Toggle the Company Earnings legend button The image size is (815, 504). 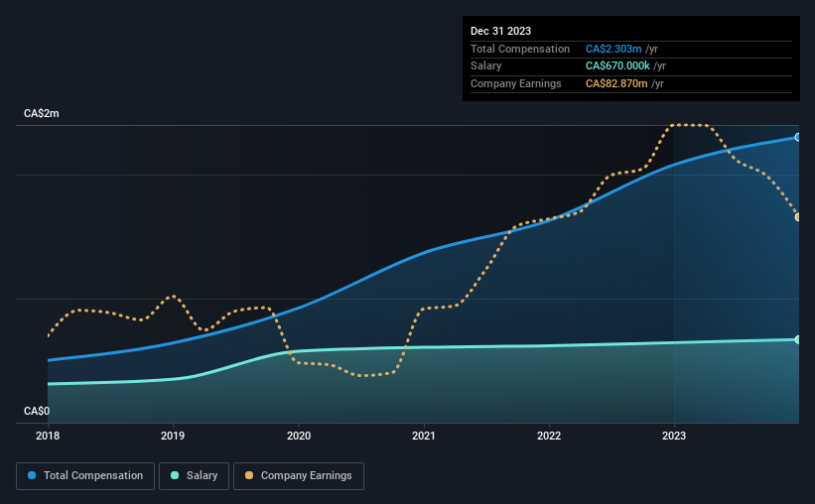click(299, 476)
